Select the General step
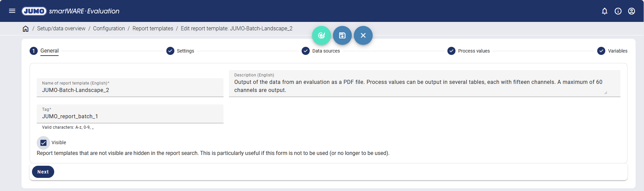This screenshot has width=644, height=191. [49, 51]
